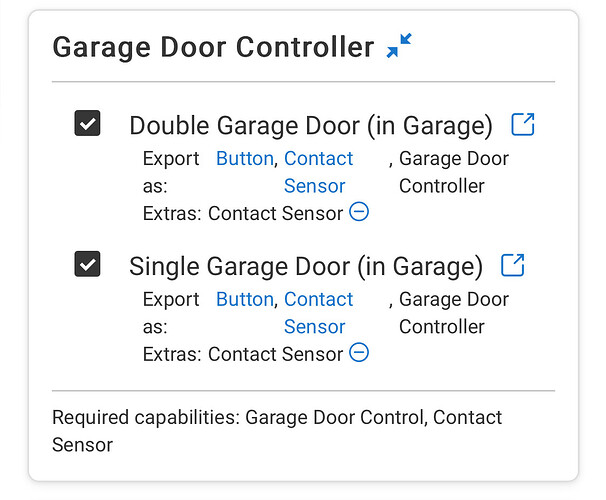The width and height of the screenshot is (606, 500).
Task: Click Garage Door Controller text under Single Garage Door
Action: click(x=454, y=313)
